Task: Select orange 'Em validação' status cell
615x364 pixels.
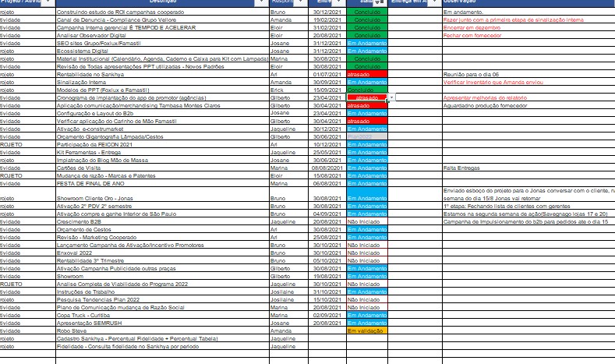Action: pos(367,331)
